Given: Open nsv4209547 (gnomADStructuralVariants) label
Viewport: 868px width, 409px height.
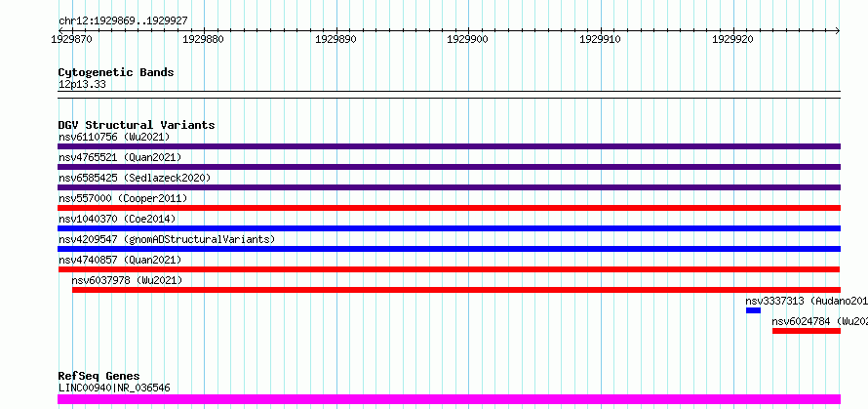Looking at the screenshot, I should coord(167,239).
